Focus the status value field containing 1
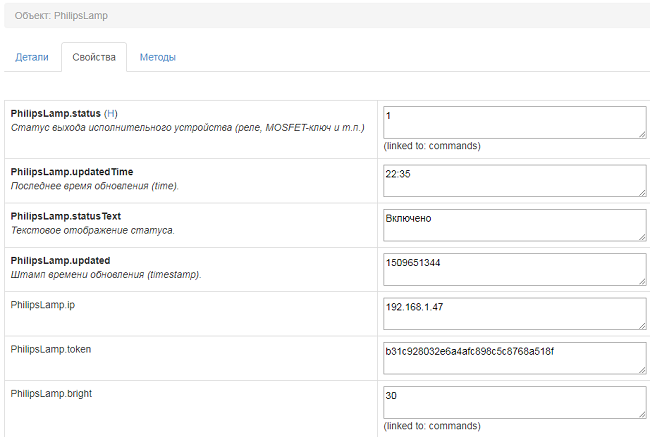The height and width of the screenshot is (437, 650). coord(513,122)
